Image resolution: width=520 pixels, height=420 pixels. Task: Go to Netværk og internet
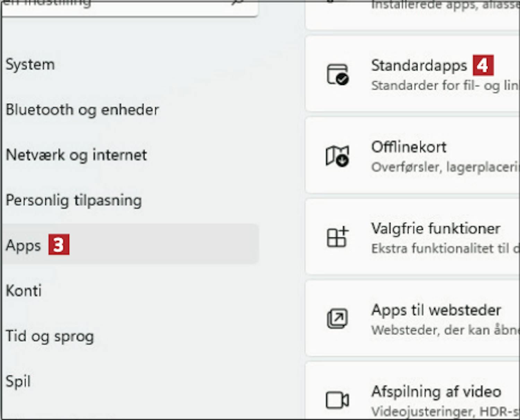tap(76, 155)
